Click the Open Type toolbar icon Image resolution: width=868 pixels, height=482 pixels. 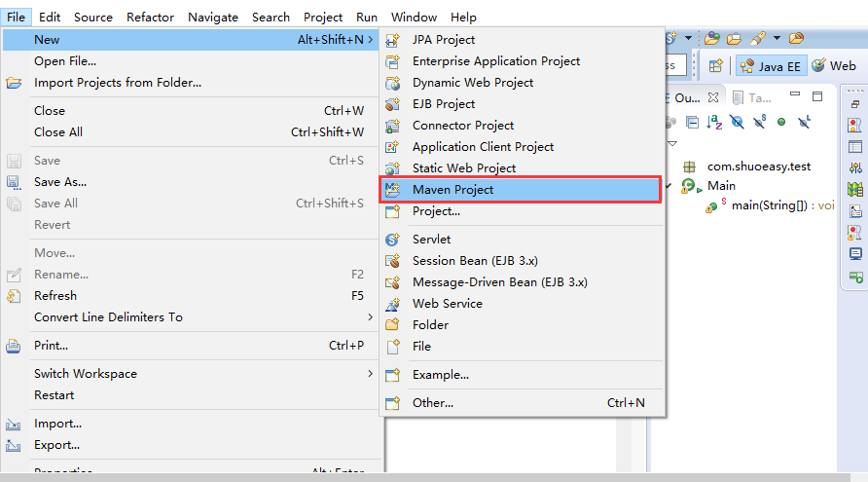(x=712, y=38)
